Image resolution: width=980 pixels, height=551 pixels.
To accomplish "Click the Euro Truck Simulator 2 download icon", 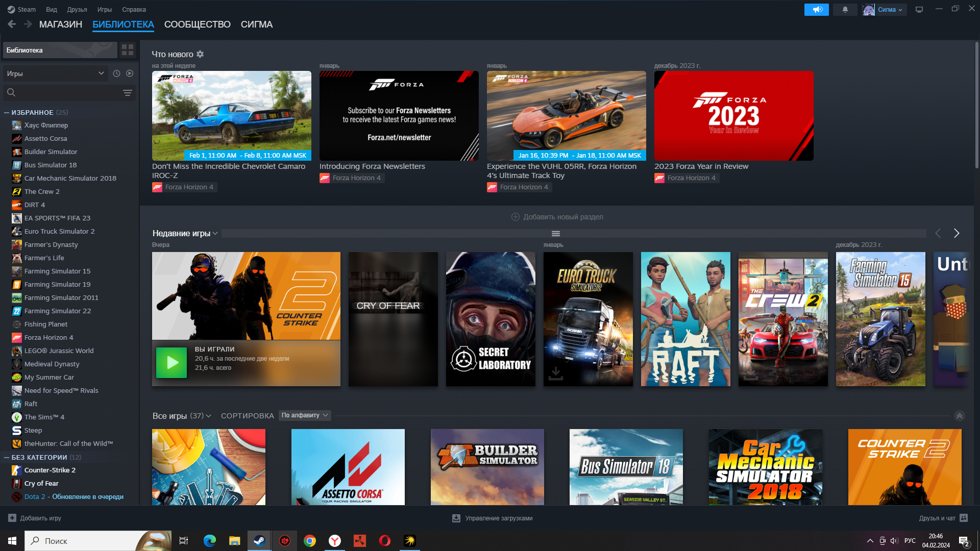I will (x=556, y=374).
